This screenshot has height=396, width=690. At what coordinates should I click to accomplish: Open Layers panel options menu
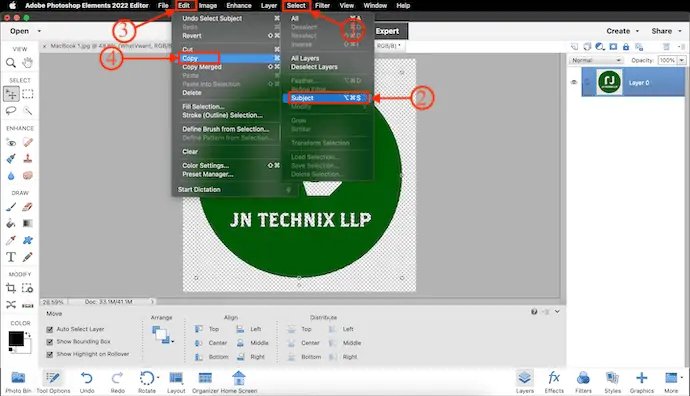pyautogui.click(x=681, y=47)
